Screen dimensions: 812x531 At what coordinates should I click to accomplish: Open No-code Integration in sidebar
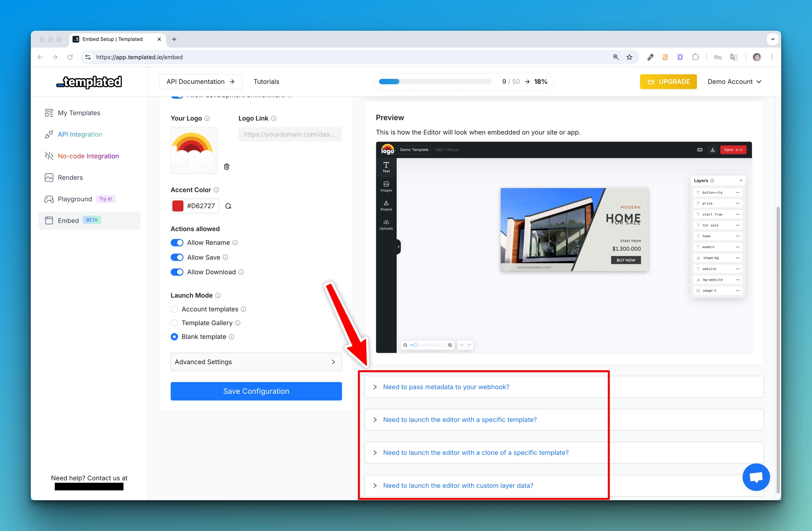(89, 156)
